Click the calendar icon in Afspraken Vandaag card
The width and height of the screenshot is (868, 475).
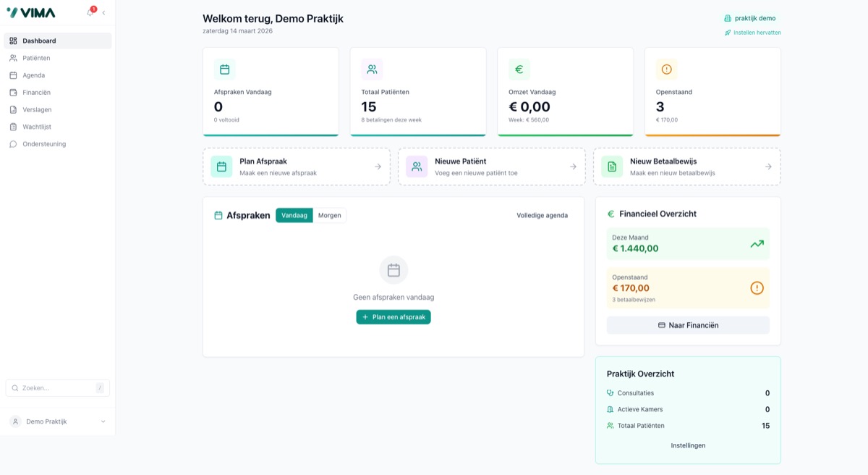[224, 70]
